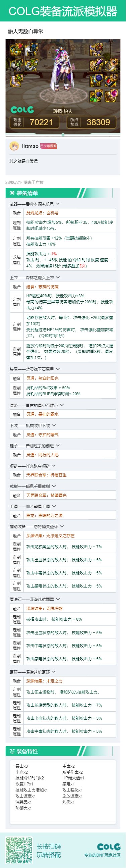Expand the 耳环 深潜迷航耳环 chevron

[54, 672]
